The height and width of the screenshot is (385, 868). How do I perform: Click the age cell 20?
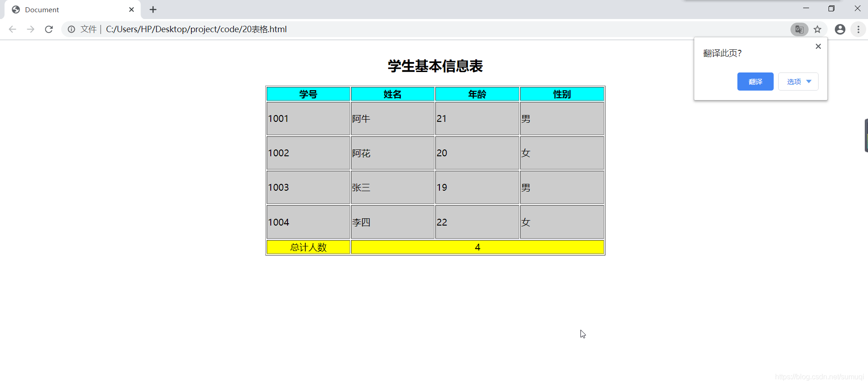[x=477, y=153]
